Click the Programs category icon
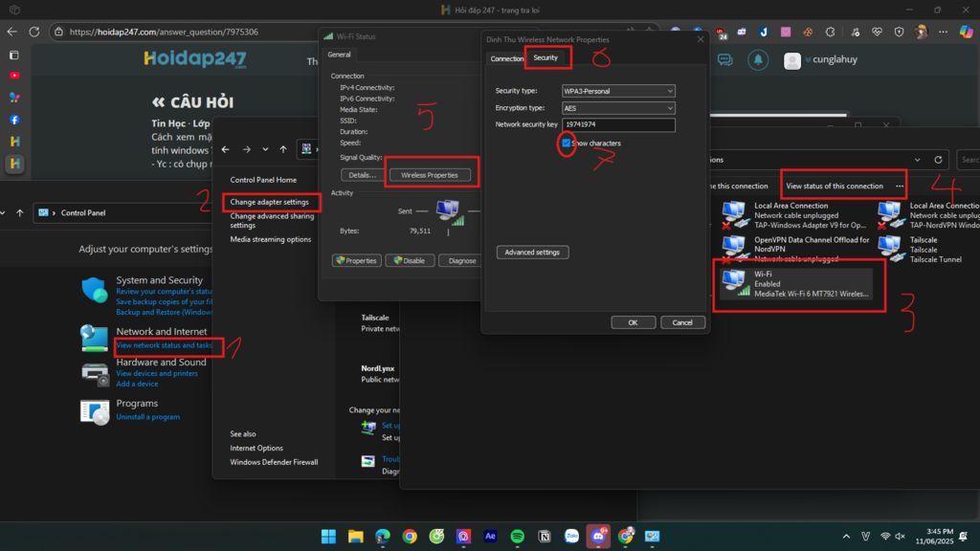Image resolution: width=980 pixels, height=551 pixels. (x=95, y=410)
